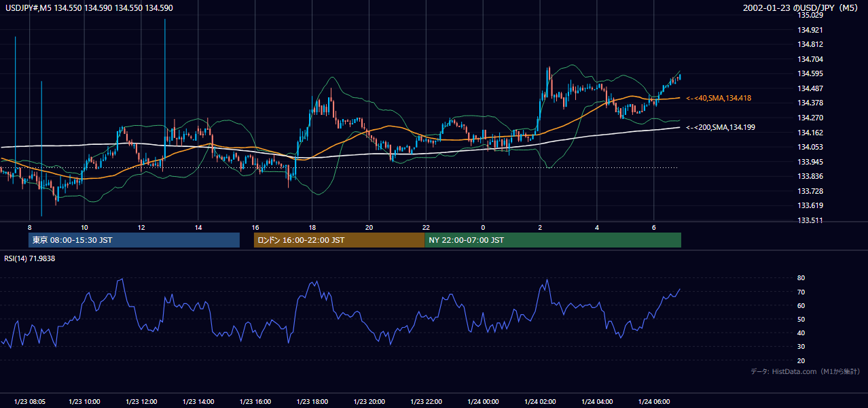Click the 1/24 02:00 time label
Viewport: 868px width, 408px height.
(541, 402)
